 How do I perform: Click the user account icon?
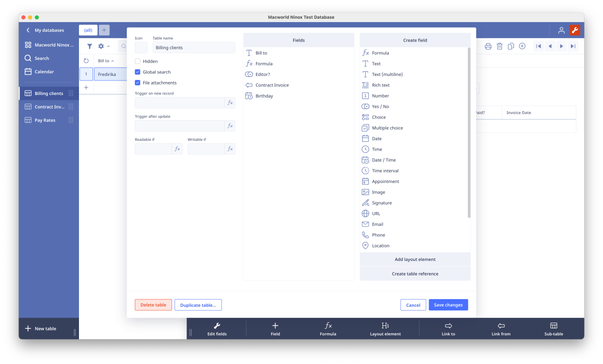click(561, 30)
